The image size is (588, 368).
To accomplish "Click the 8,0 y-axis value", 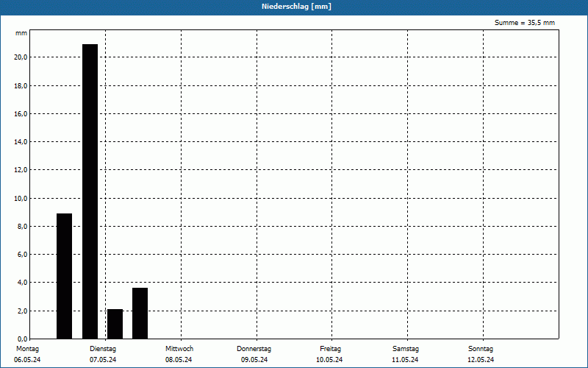I will coord(22,227).
